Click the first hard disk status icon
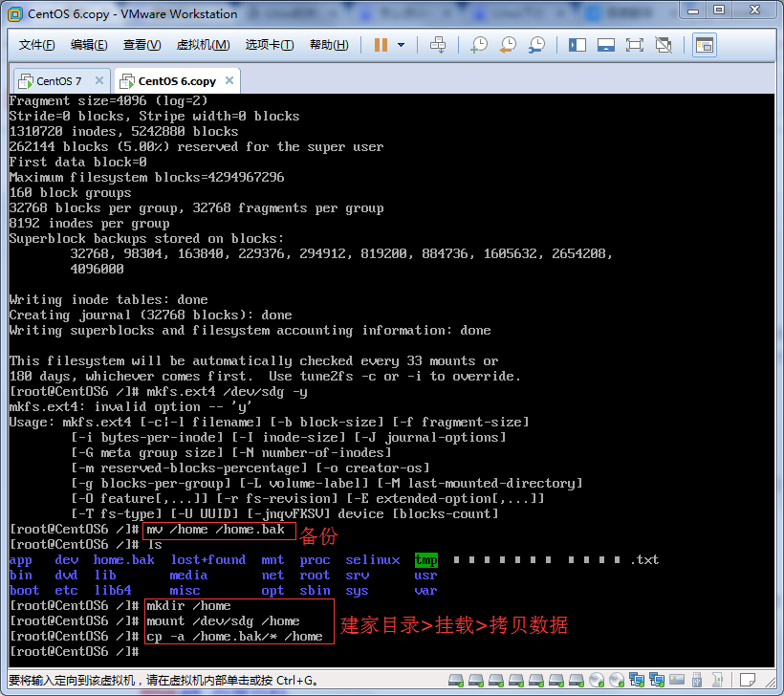The height and width of the screenshot is (696, 784). 455,680
